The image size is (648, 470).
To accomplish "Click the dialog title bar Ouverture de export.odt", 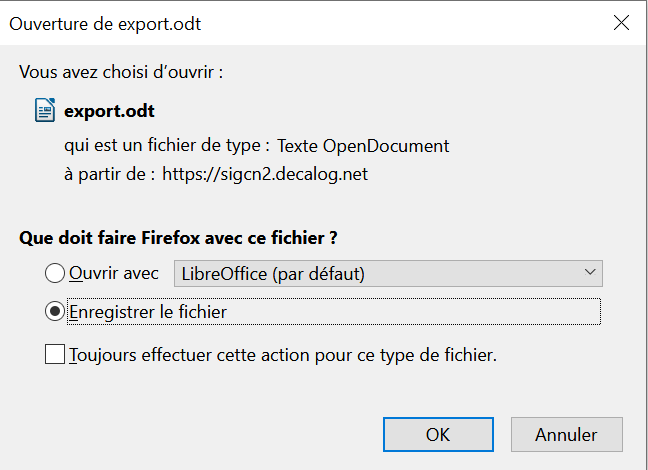I will point(105,24).
